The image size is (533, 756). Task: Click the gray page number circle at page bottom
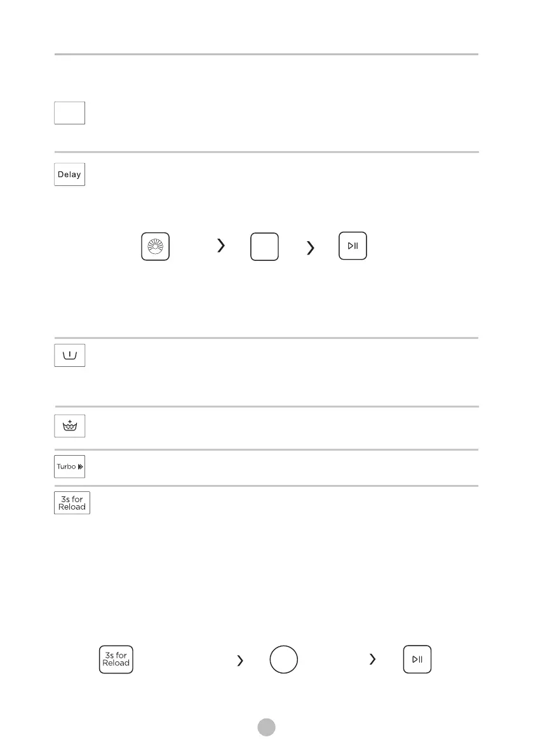click(266, 727)
